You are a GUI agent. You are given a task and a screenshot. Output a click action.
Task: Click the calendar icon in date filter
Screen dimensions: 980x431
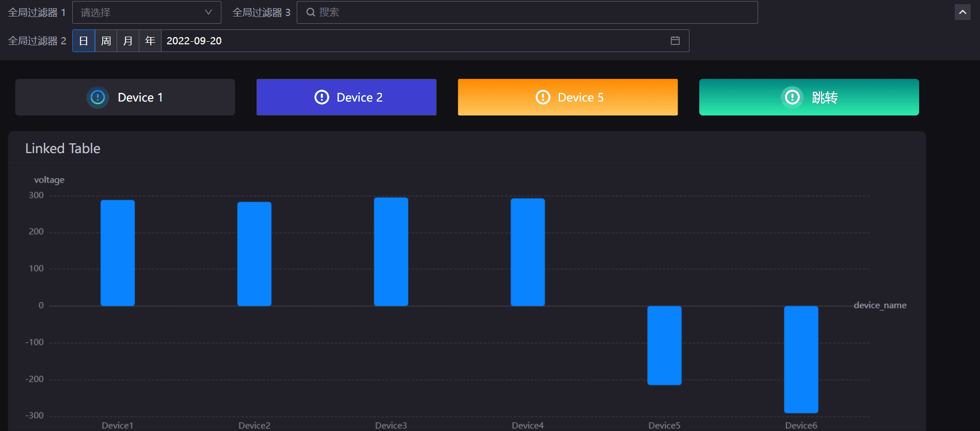point(674,41)
